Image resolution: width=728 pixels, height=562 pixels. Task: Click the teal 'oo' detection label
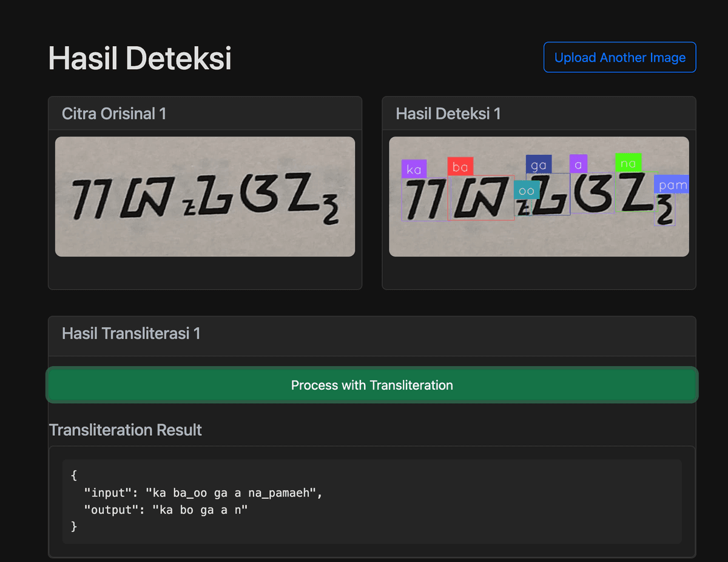[x=527, y=190]
